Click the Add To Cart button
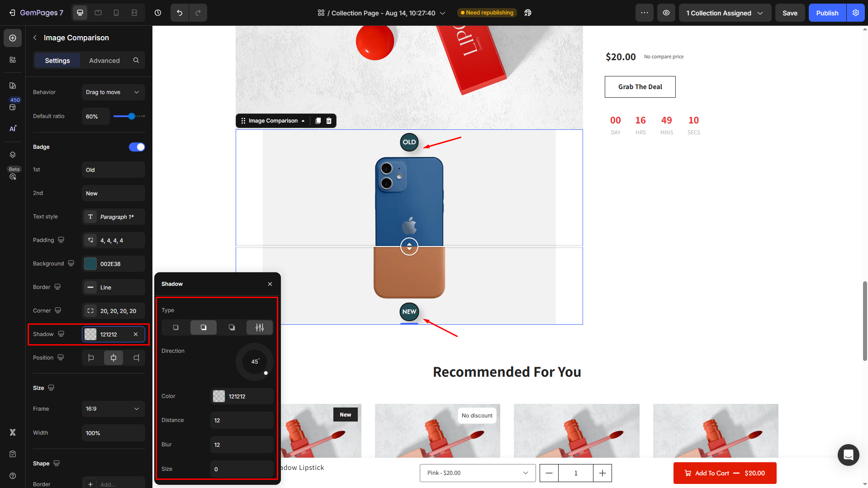Image resolution: width=868 pixels, height=488 pixels. [725, 473]
